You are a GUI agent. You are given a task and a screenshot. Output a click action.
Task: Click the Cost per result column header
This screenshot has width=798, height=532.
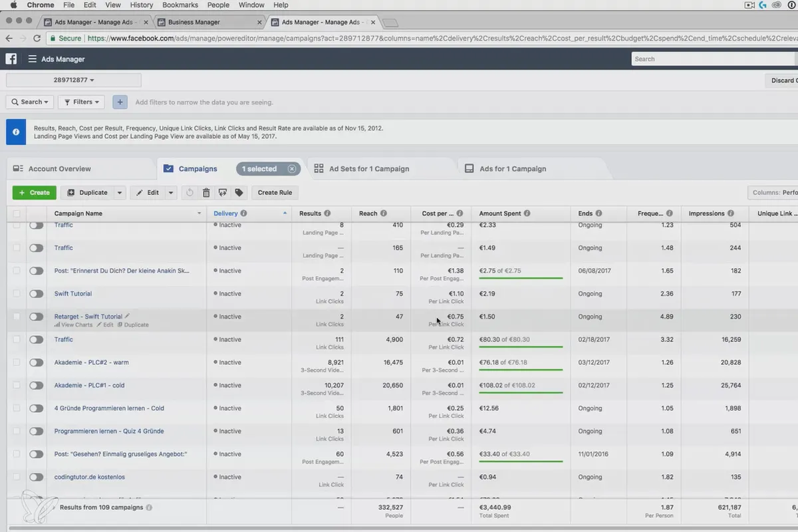click(442, 213)
